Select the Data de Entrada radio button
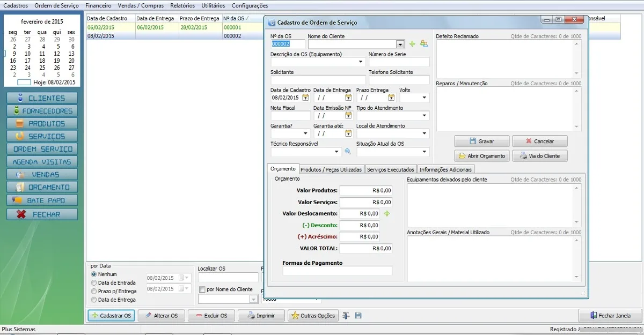644x335 pixels. (x=94, y=282)
